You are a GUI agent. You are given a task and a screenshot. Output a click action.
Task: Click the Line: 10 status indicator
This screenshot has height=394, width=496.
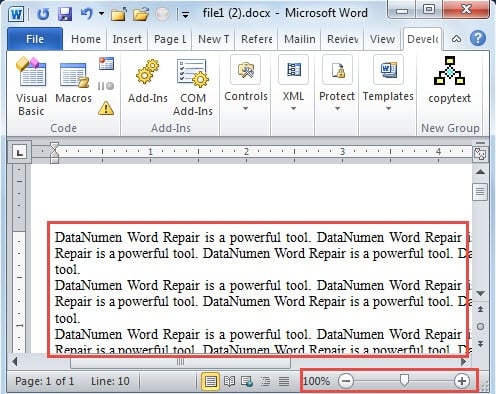[x=110, y=381]
